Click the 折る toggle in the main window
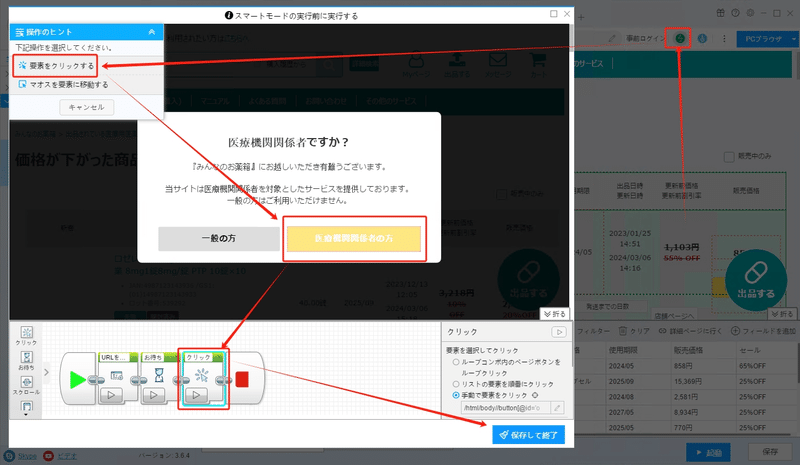 point(782,314)
